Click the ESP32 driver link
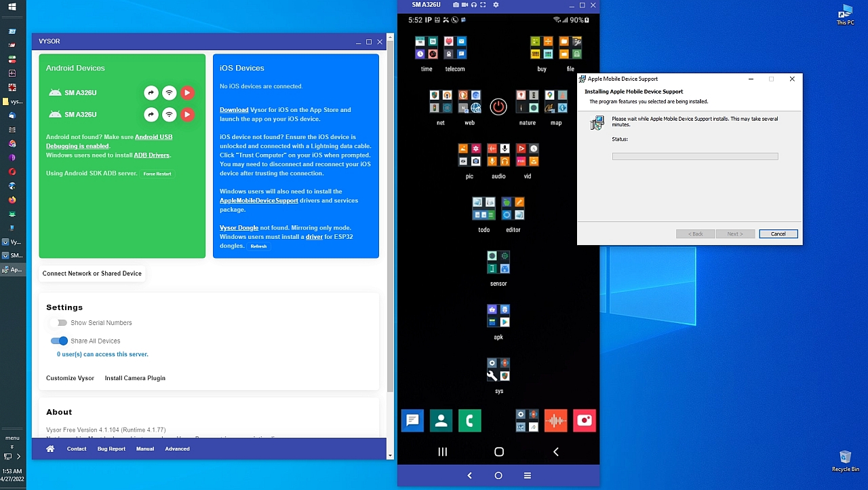The height and width of the screenshot is (490, 868). 314,237
